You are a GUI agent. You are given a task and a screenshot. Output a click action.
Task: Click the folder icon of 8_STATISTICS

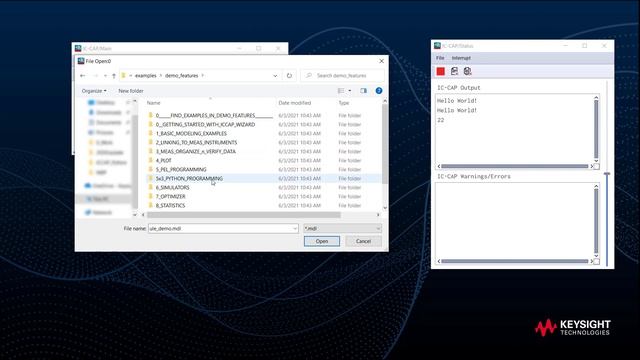[150, 205]
